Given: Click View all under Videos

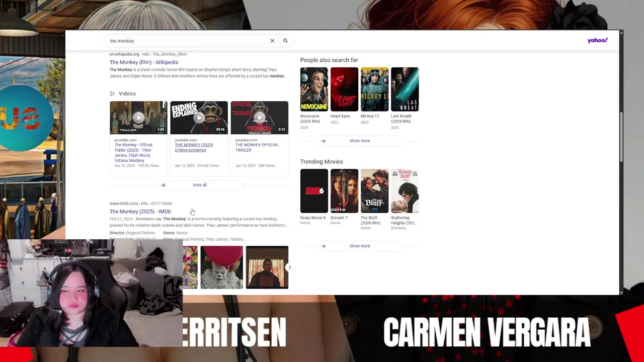Looking at the screenshot, I should (x=199, y=185).
